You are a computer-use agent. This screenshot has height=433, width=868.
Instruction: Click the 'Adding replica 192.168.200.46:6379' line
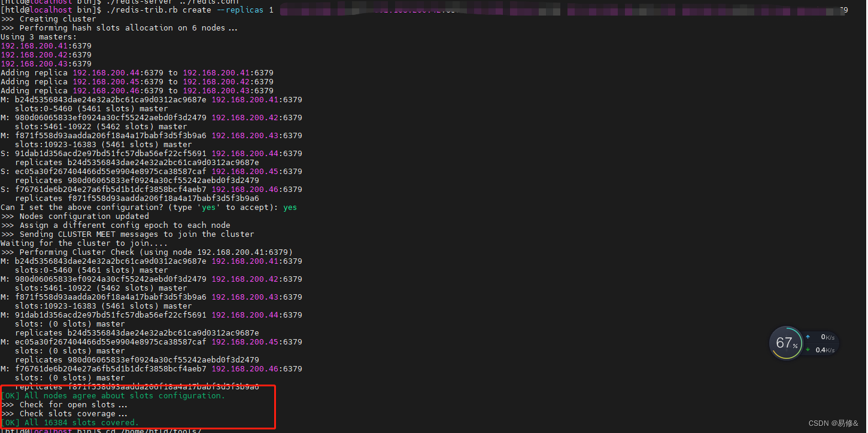137,91
